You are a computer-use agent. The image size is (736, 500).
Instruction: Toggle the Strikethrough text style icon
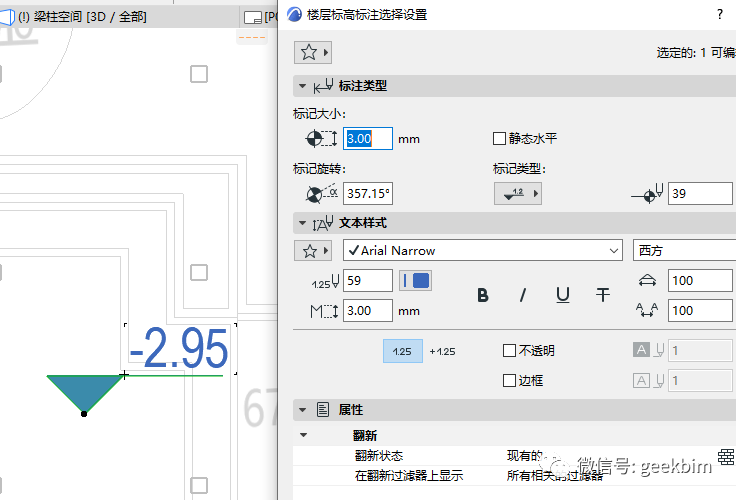coord(603,295)
